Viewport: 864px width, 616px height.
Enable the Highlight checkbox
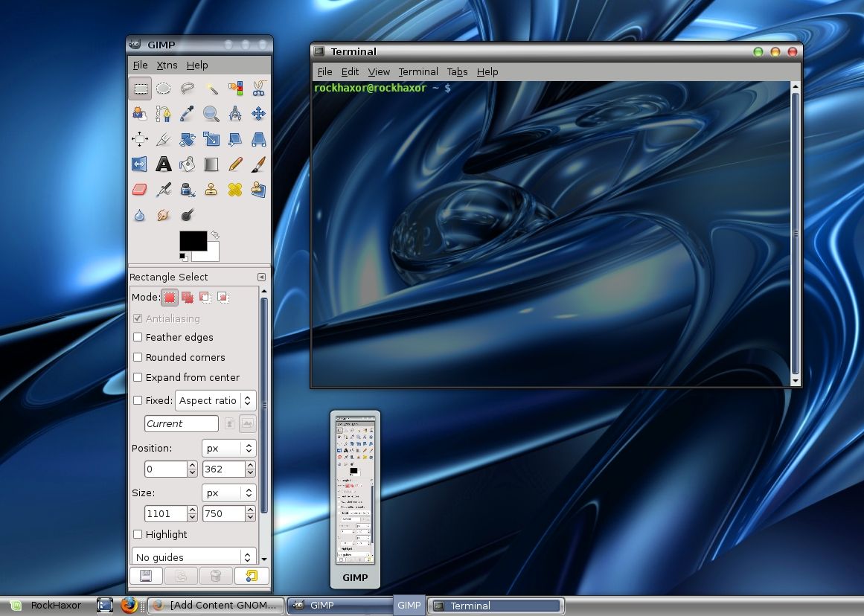pos(138,534)
